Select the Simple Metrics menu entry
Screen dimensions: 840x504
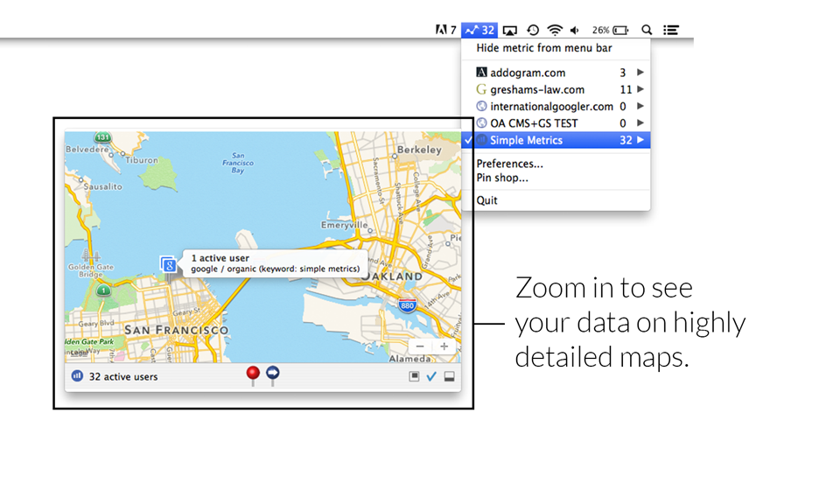coord(556,140)
